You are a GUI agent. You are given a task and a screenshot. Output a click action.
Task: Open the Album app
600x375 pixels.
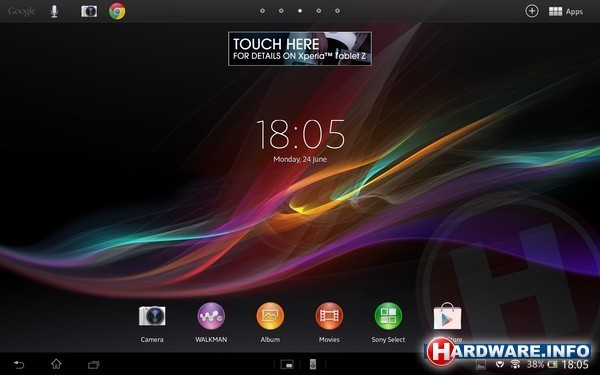pyautogui.click(x=270, y=323)
